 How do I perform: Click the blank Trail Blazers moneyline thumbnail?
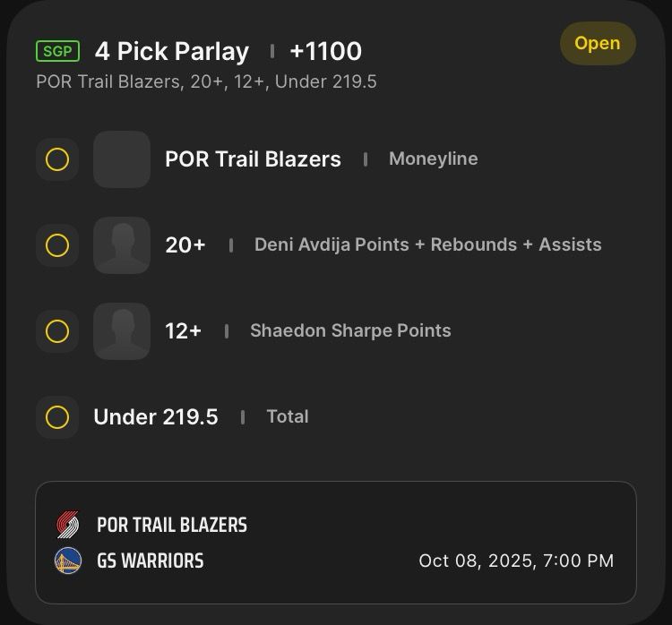(122, 159)
